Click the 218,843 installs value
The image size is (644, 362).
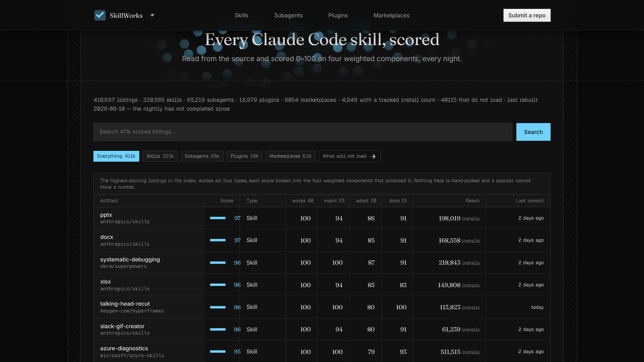point(459,263)
